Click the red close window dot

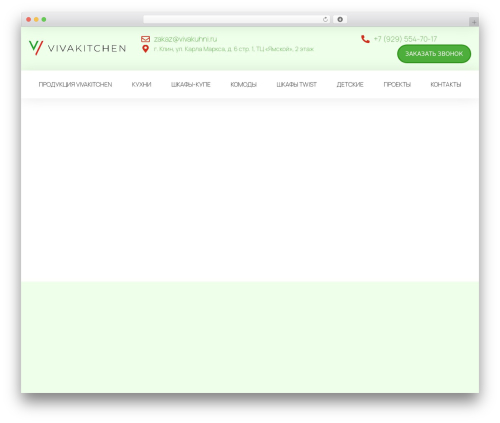click(29, 19)
